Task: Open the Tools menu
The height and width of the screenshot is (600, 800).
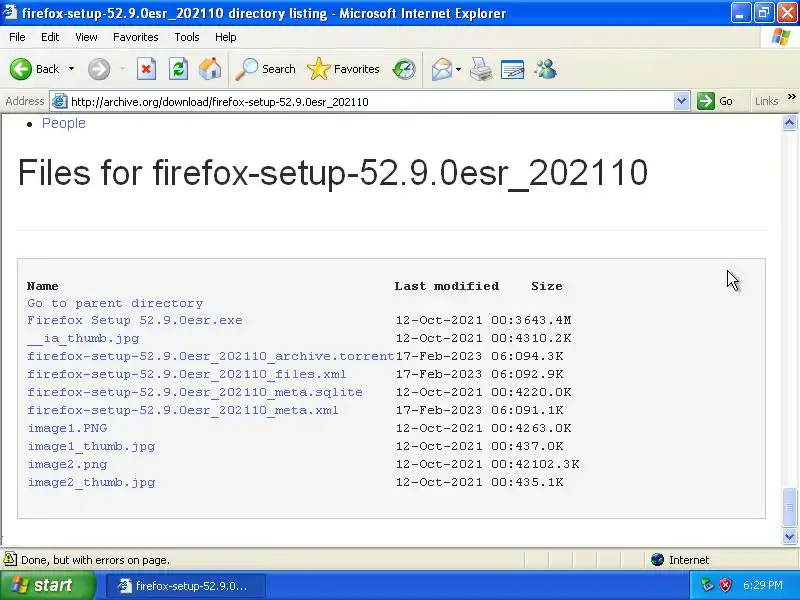Action: pyautogui.click(x=187, y=37)
